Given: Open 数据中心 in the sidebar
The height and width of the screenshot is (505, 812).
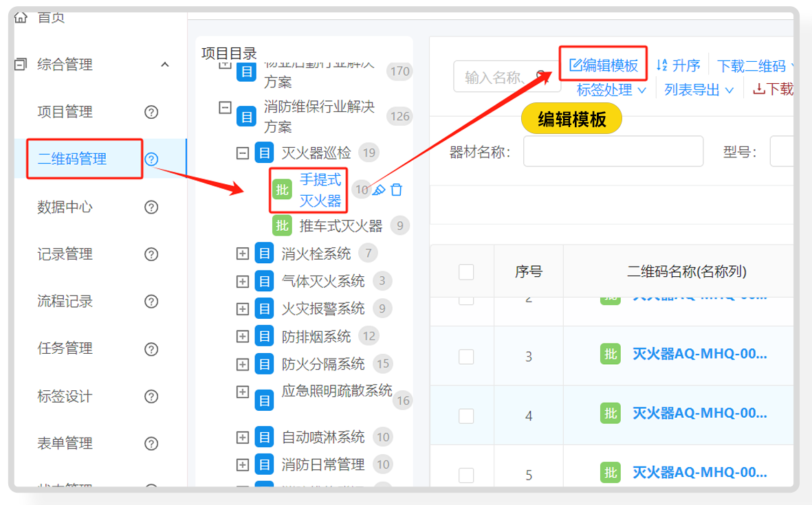Looking at the screenshot, I should [x=65, y=207].
